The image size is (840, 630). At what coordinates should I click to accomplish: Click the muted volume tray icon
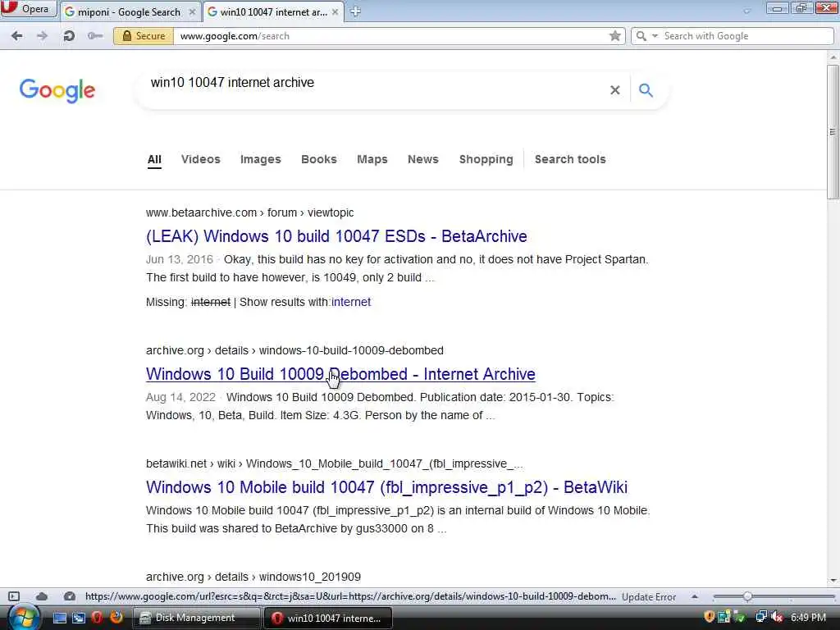777,617
